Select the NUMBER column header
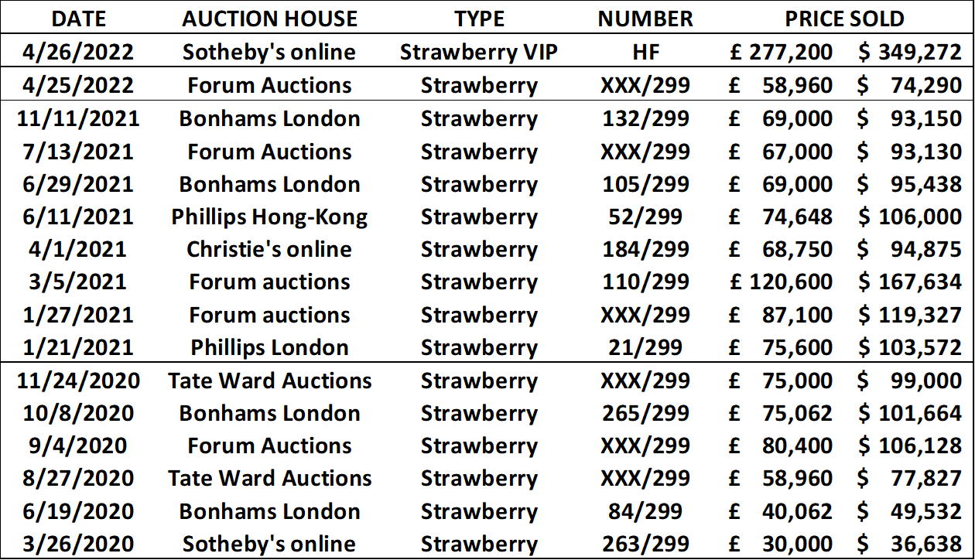This screenshot has height=560, width=975. [x=645, y=19]
